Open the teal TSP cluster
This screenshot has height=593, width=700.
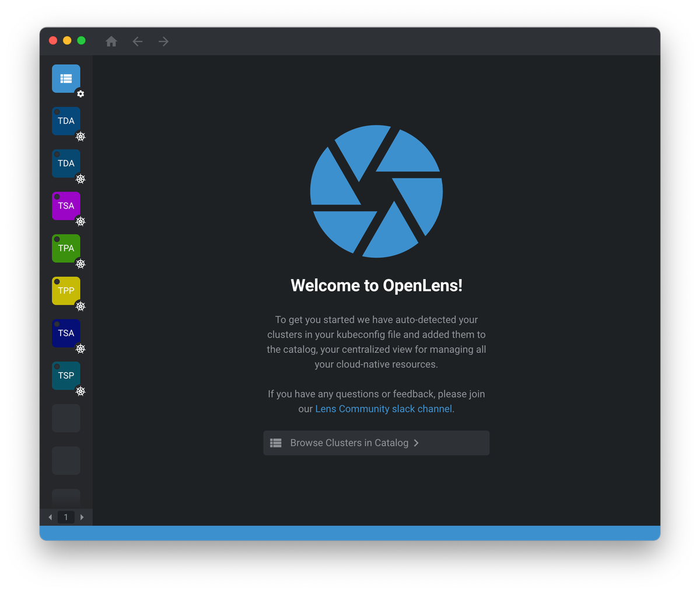(66, 375)
